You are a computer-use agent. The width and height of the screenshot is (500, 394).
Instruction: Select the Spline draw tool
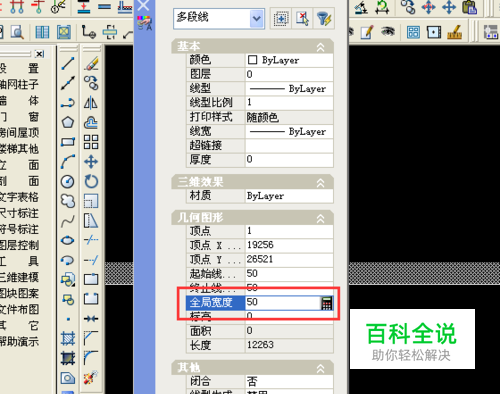tap(68, 221)
